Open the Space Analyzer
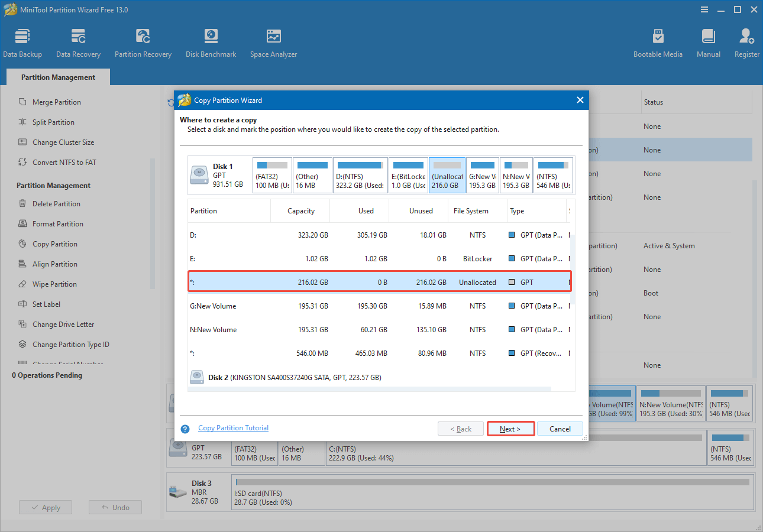This screenshot has width=763, height=532. pyautogui.click(x=273, y=41)
